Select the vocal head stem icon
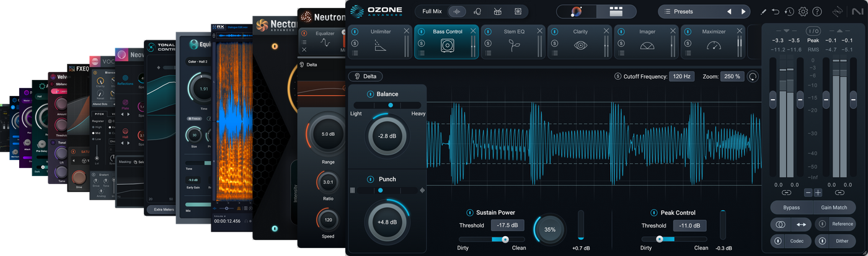Screen dimensions: 868x256 click(x=477, y=11)
